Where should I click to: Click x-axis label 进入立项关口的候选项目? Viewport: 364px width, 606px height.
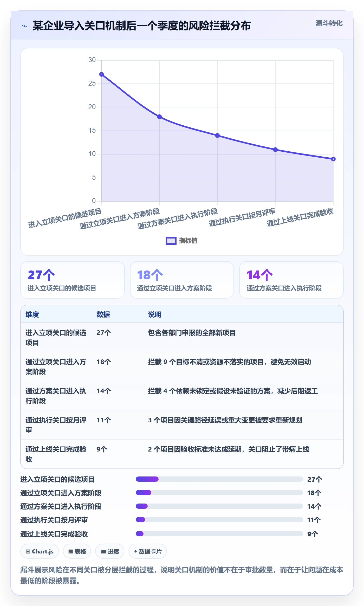[x=65, y=218]
